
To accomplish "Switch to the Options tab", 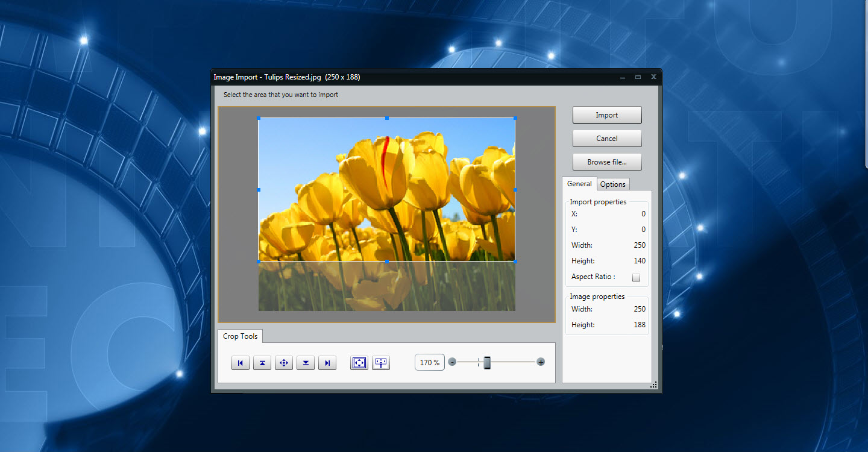I will point(612,184).
